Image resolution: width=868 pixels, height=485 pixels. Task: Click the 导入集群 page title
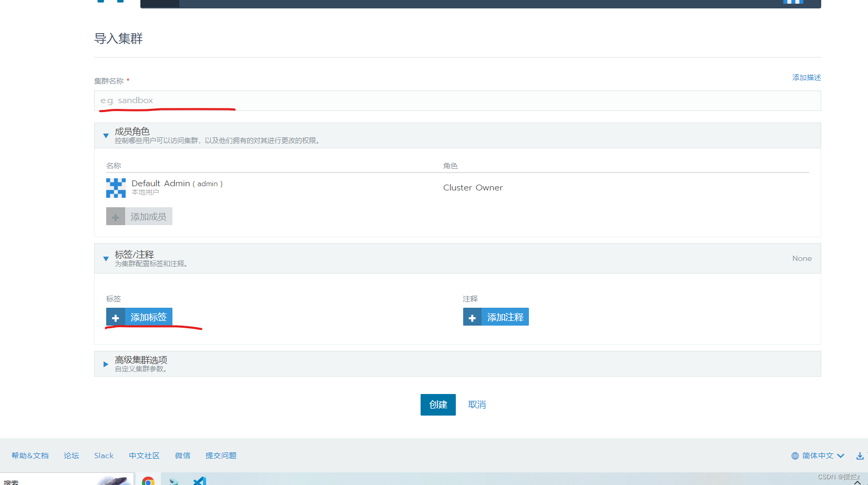118,38
